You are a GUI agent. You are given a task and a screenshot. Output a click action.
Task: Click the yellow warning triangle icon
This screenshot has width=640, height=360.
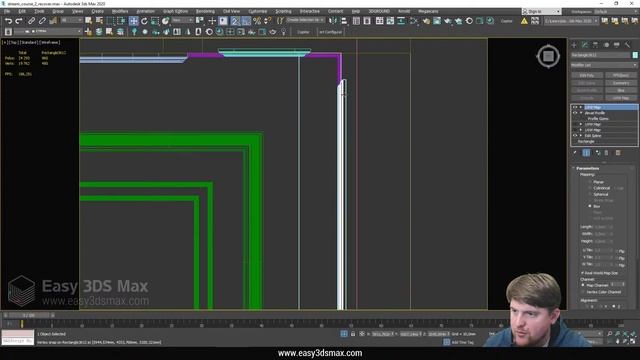(524, 21)
